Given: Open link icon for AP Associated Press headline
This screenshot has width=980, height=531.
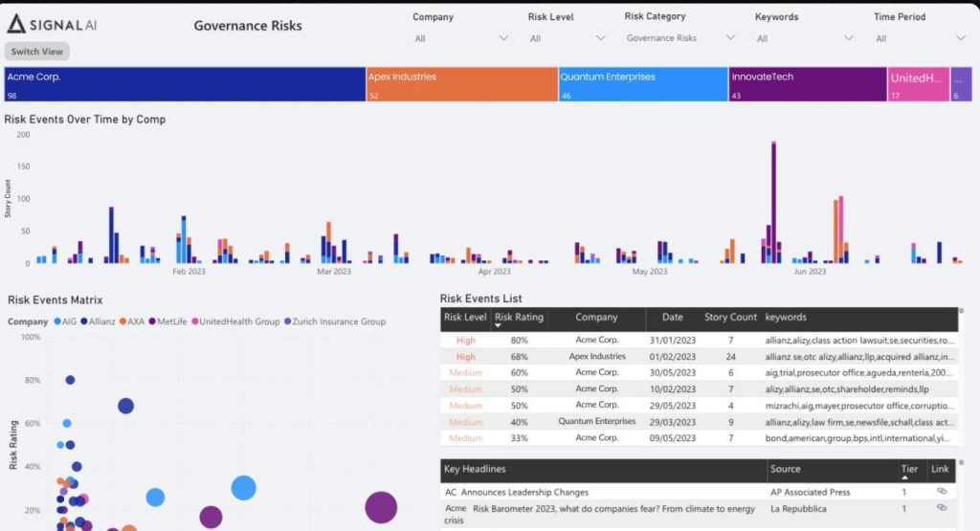Looking at the screenshot, I should (941, 492).
